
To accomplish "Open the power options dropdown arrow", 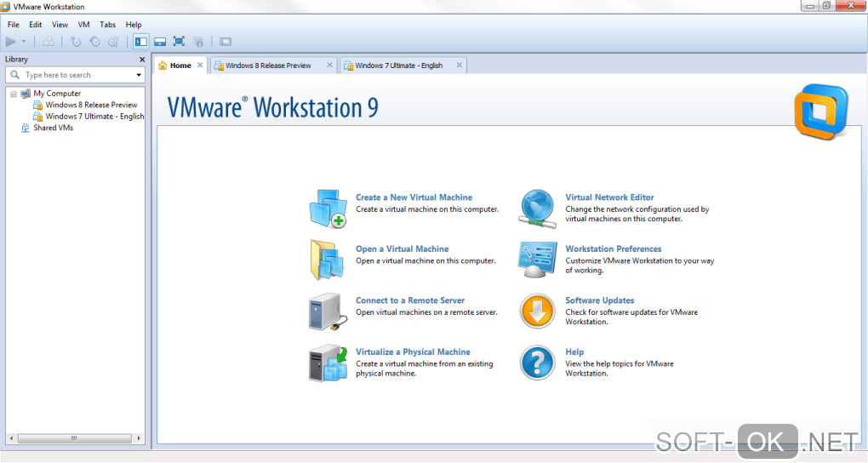I will tap(24, 42).
